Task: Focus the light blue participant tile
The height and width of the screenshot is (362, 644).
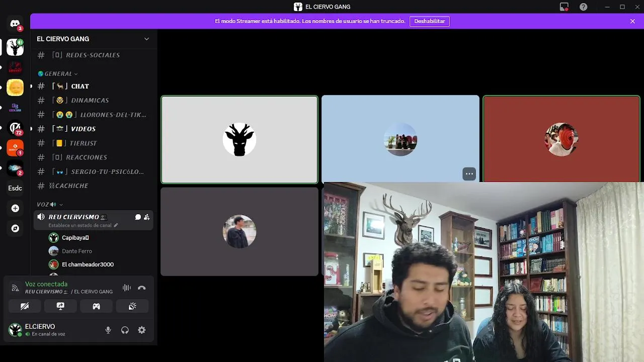Action: coord(400,138)
